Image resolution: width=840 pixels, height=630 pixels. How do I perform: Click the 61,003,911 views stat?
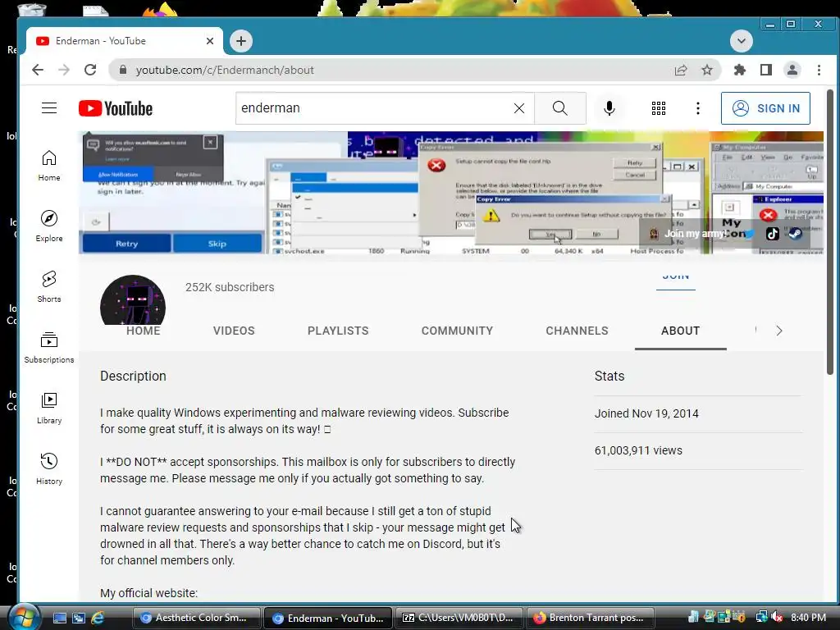coord(638,450)
